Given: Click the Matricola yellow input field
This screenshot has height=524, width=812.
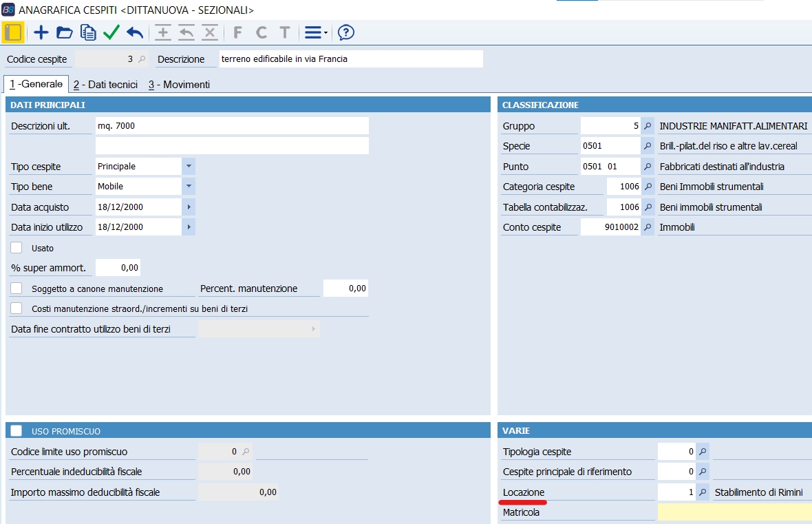Looking at the screenshot, I should (x=734, y=512).
